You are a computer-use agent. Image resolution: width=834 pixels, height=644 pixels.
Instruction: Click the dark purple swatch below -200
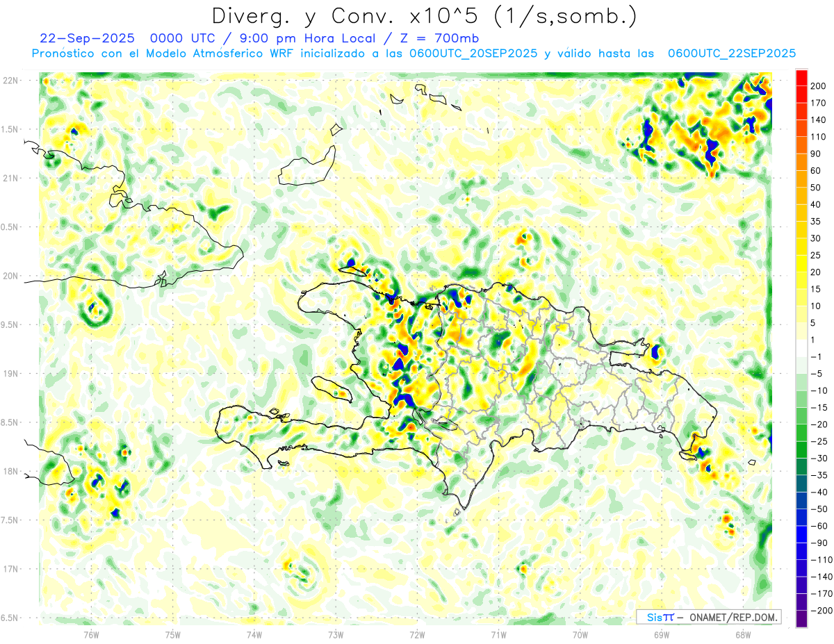(801, 619)
